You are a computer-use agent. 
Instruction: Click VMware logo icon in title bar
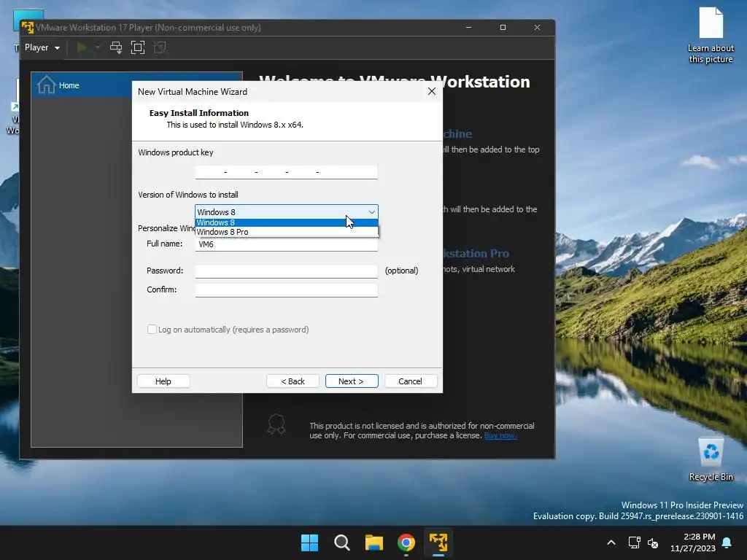coord(28,28)
